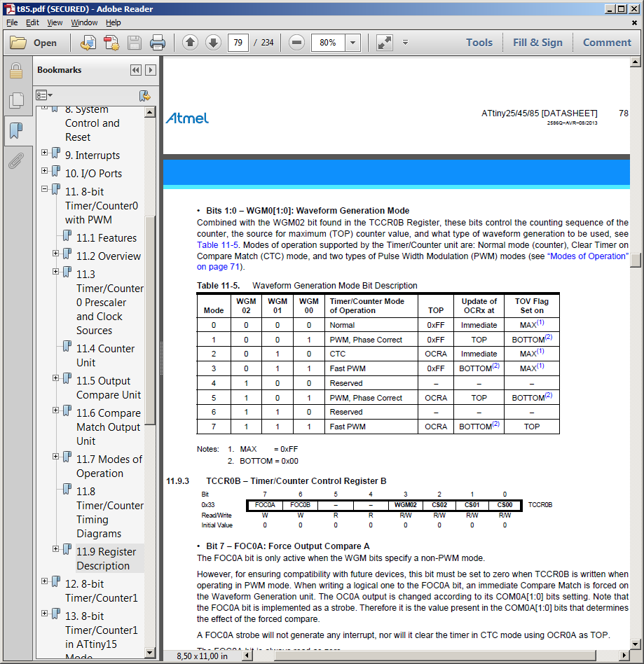
Task: Follow the Table 11-5 link
Action: tap(217, 245)
